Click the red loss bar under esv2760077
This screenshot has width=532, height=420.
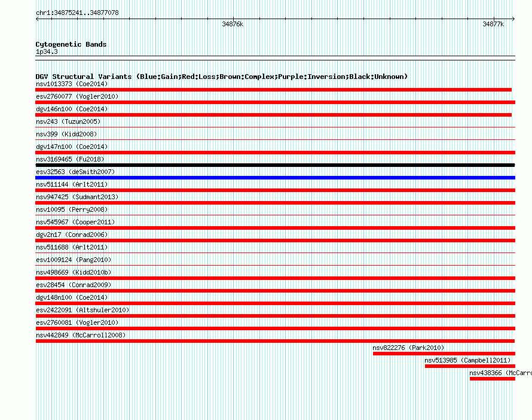click(x=275, y=102)
